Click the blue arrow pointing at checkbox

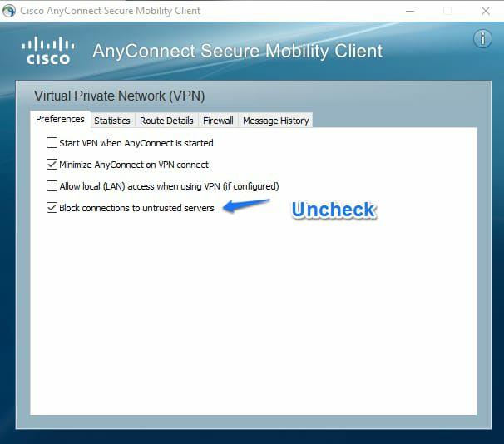(x=247, y=205)
